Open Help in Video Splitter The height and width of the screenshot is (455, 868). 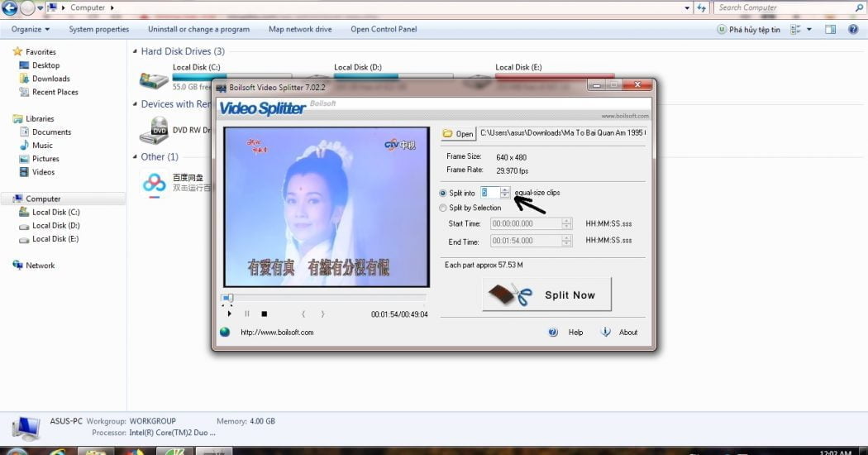[x=566, y=332]
